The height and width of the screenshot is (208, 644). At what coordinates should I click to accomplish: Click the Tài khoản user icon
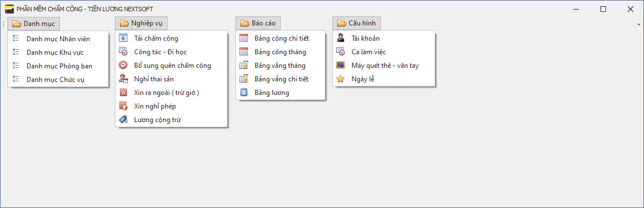341,38
